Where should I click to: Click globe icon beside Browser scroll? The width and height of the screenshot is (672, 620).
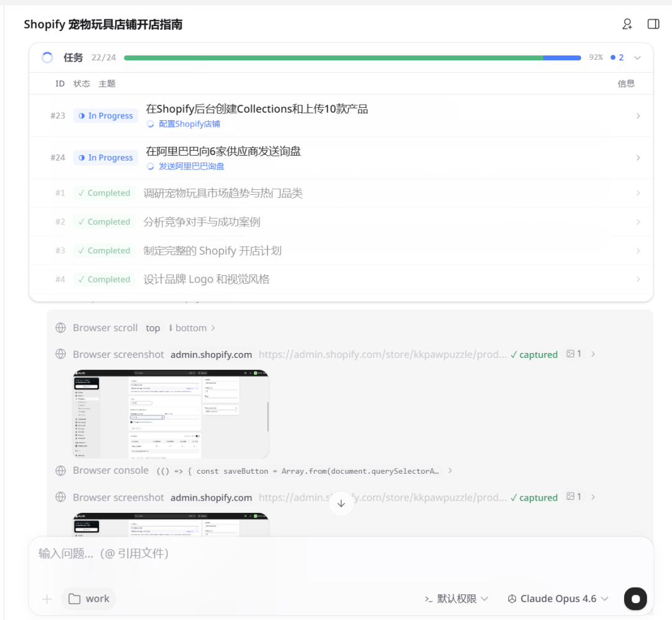(60, 328)
